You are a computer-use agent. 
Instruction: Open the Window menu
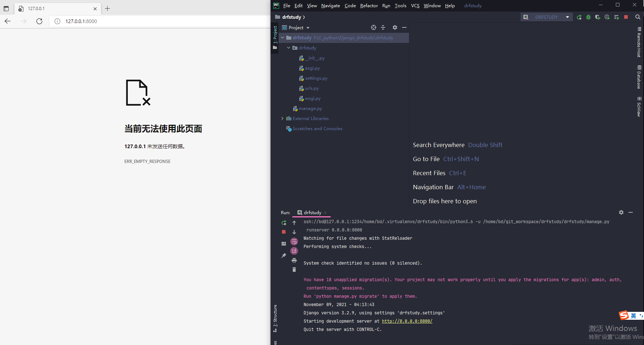(x=432, y=5)
